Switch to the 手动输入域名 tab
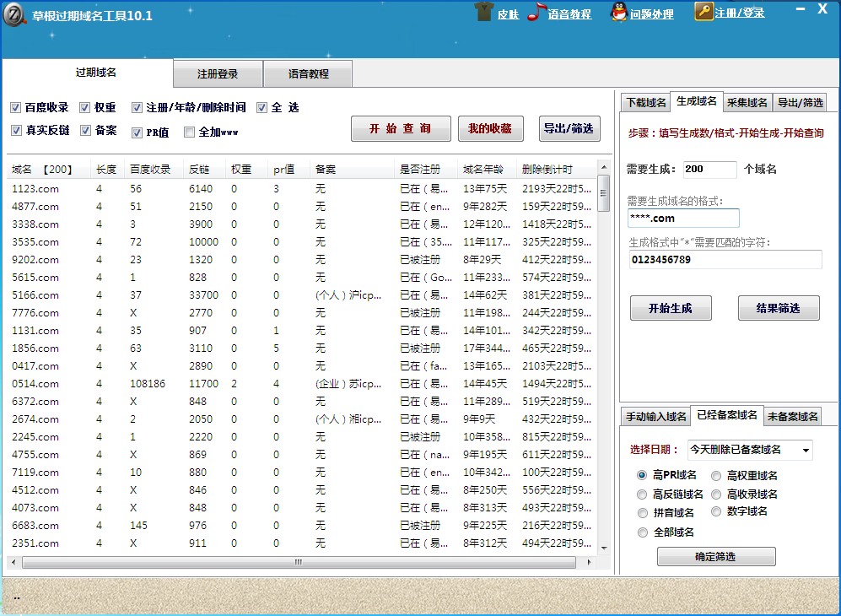Image resolution: width=841 pixels, height=616 pixels. 656,416
